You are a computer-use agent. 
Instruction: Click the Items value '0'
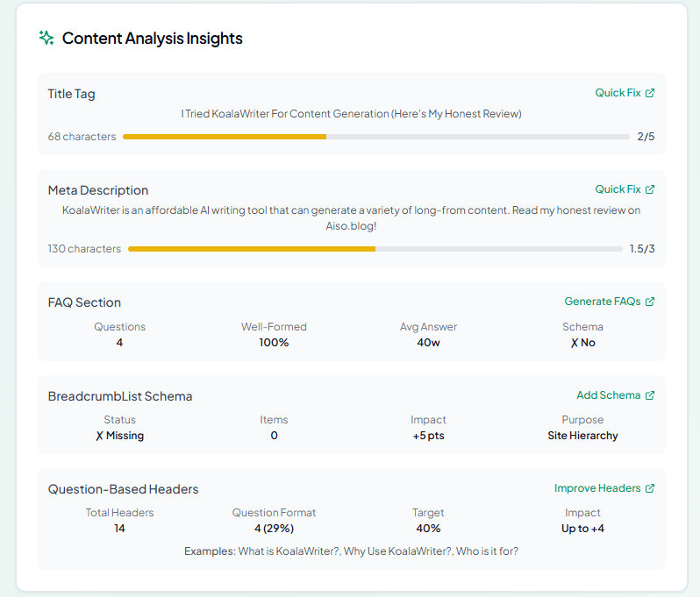click(x=274, y=436)
